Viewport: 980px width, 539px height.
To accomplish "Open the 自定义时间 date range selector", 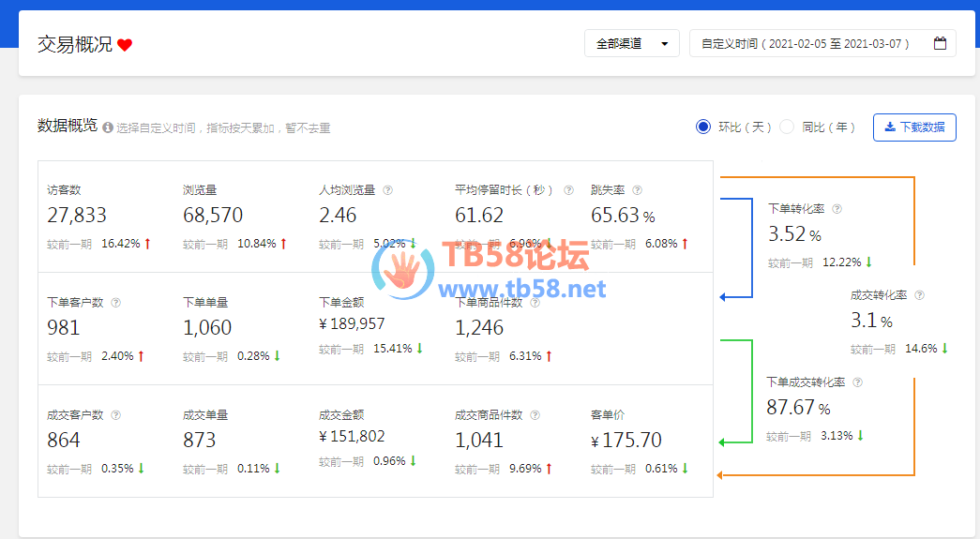I will click(822, 44).
